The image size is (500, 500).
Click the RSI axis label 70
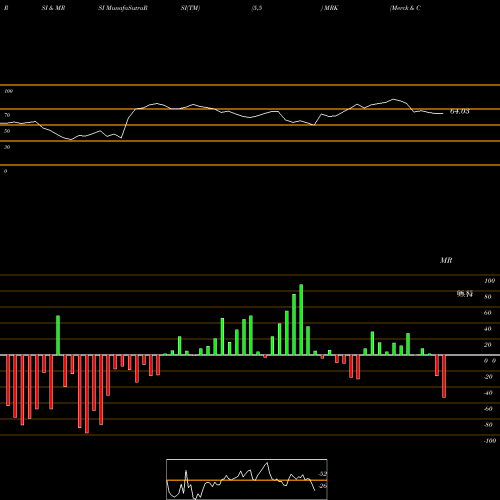(x=7, y=115)
